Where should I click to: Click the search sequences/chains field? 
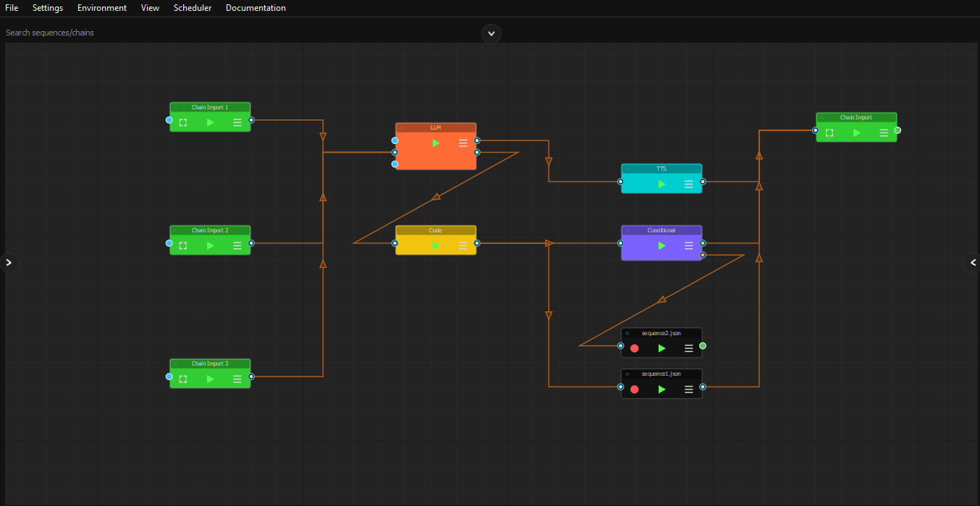[145, 32]
